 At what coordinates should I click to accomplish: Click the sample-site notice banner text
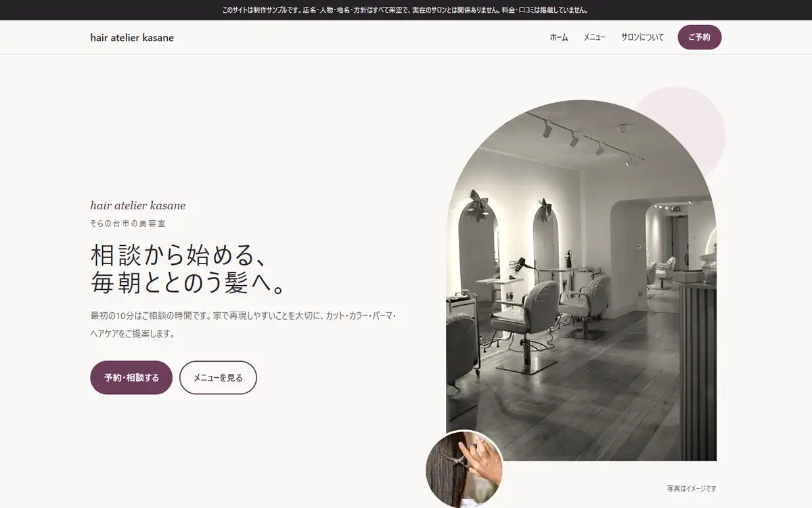[406, 10]
